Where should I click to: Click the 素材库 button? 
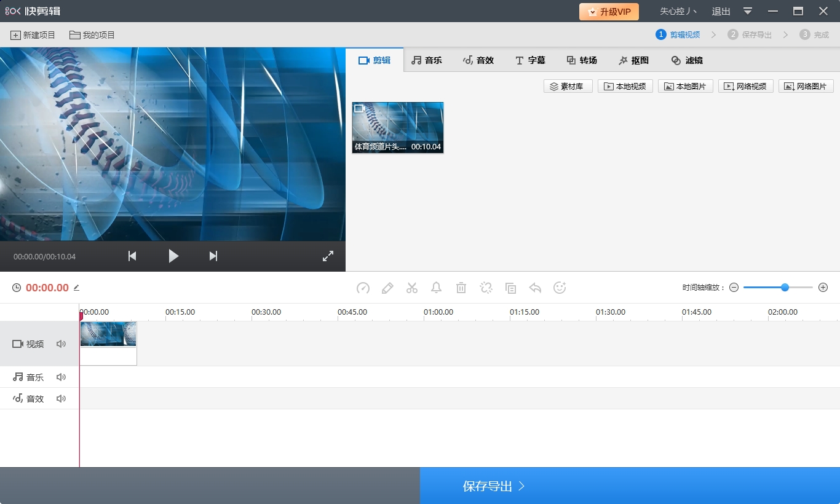(x=568, y=87)
